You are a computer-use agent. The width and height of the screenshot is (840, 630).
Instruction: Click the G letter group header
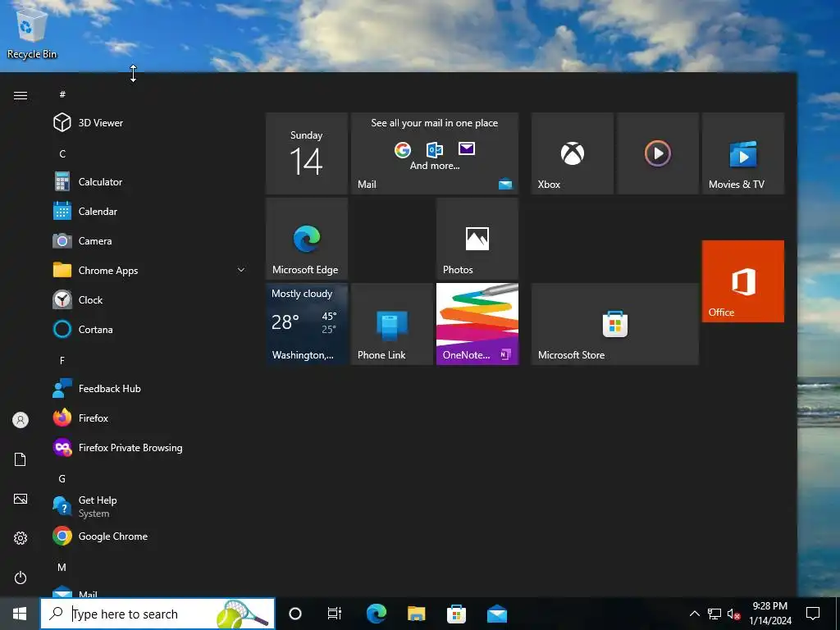pos(62,478)
